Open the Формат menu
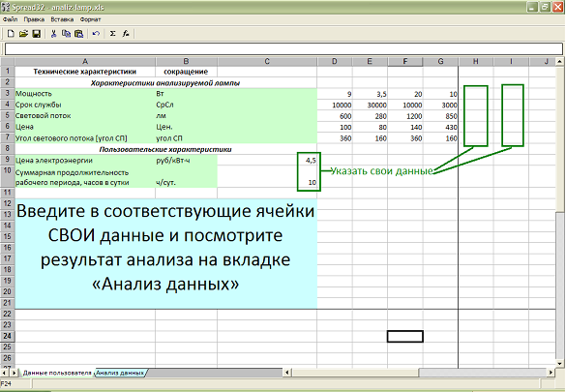 pyautogui.click(x=90, y=19)
